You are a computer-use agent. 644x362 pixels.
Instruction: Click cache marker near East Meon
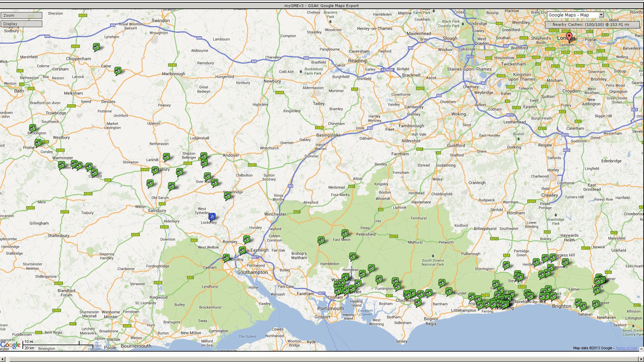coord(344,233)
